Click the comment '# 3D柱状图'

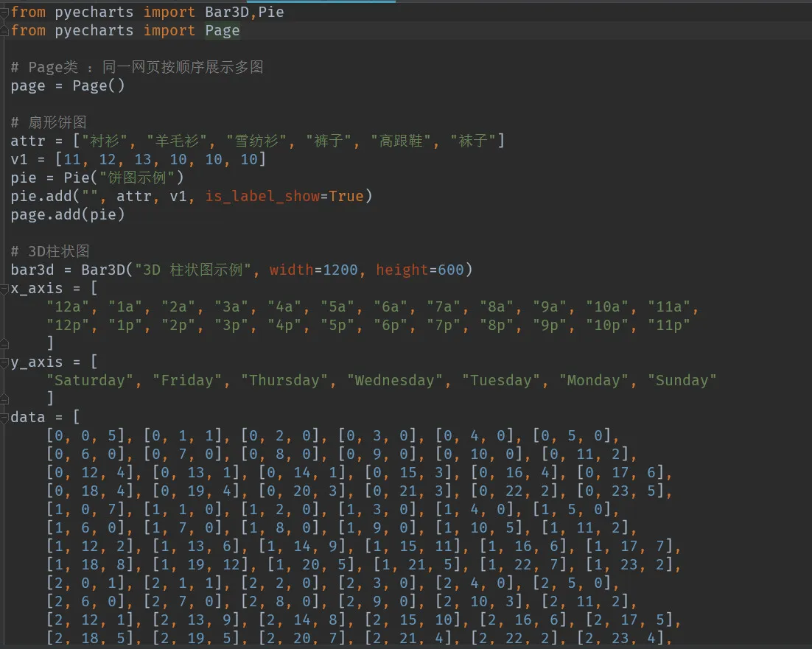pyautogui.click(x=50, y=251)
